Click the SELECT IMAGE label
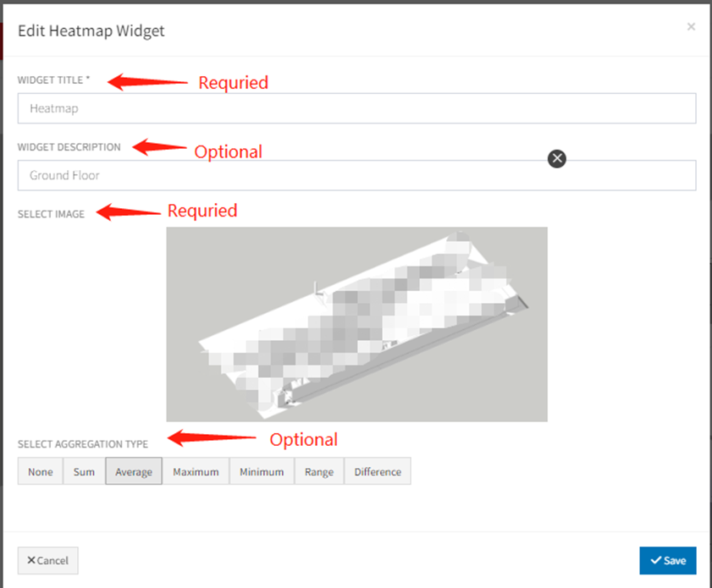712x588 pixels. [51, 215]
